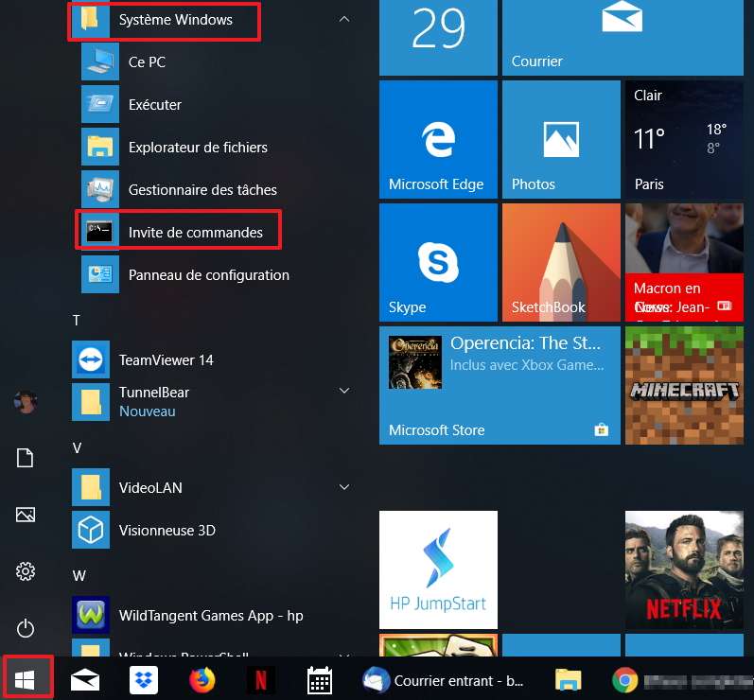
Task: Expand the VideoLAN folder chevron
Action: [344, 487]
